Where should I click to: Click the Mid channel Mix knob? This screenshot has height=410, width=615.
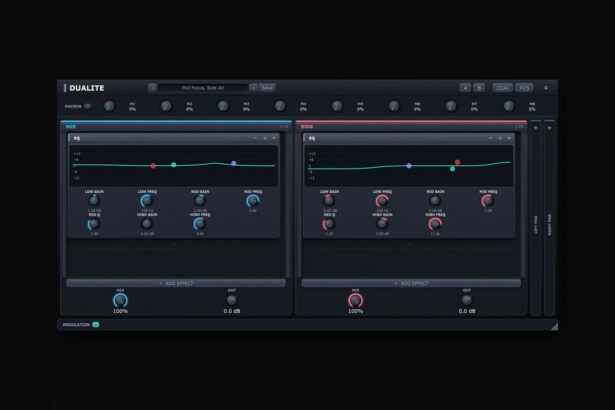[x=120, y=301]
